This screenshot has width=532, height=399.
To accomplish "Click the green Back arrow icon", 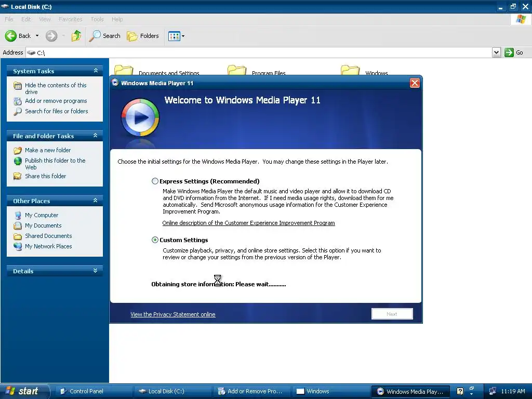I will tap(11, 36).
